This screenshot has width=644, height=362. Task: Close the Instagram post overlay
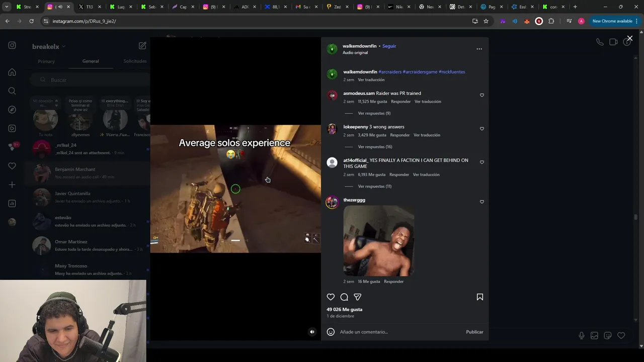[x=629, y=38]
